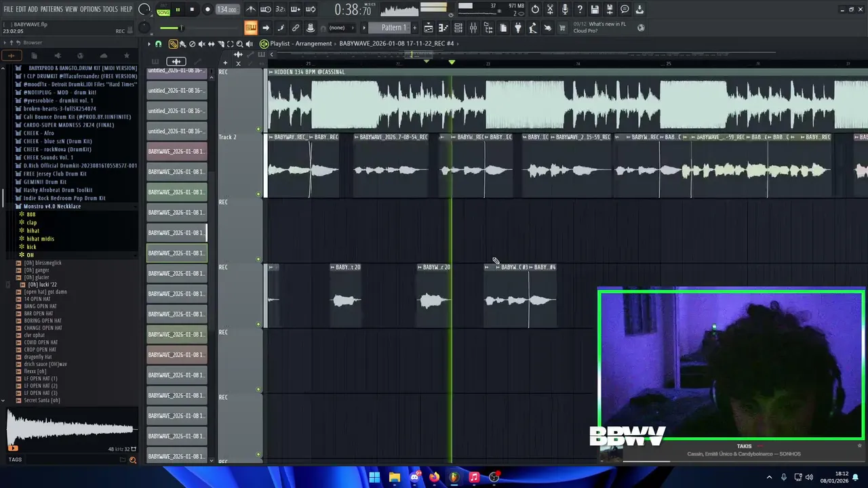
Task: Open the VIEW menu
Action: click(71, 9)
